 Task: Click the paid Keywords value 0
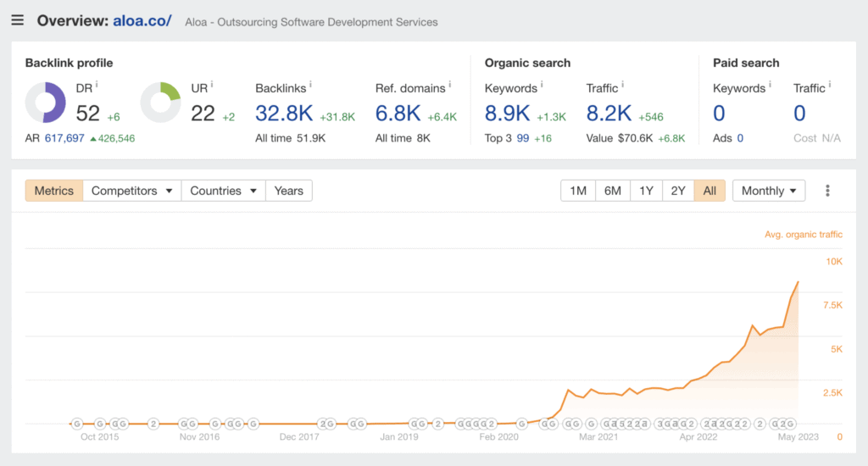pyautogui.click(x=719, y=114)
